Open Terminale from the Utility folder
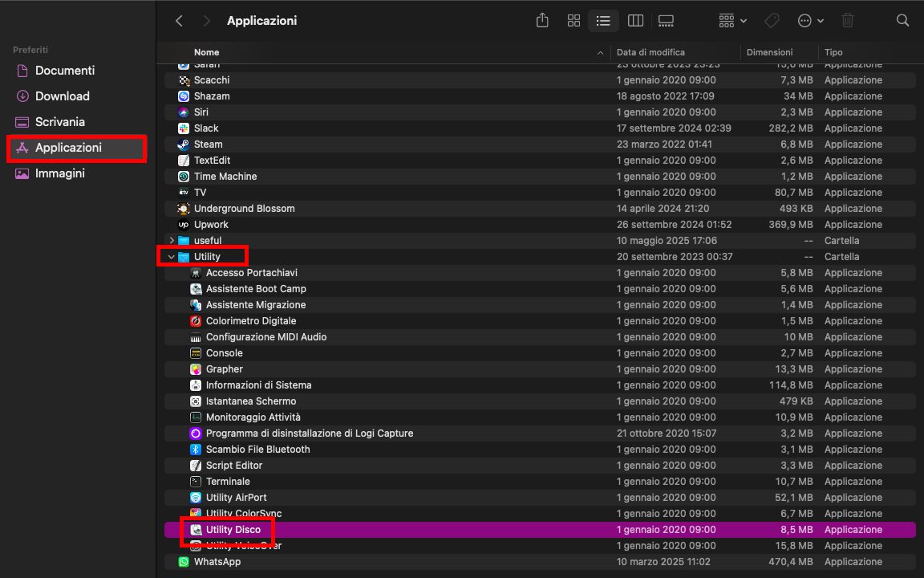924x578 pixels. click(225, 481)
